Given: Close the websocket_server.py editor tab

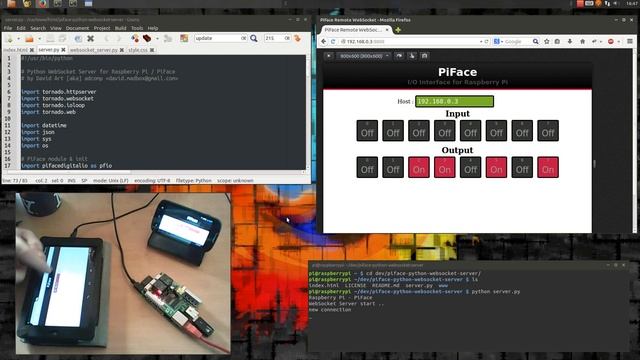Looking at the screenshot, I should [x=122, y=50].
